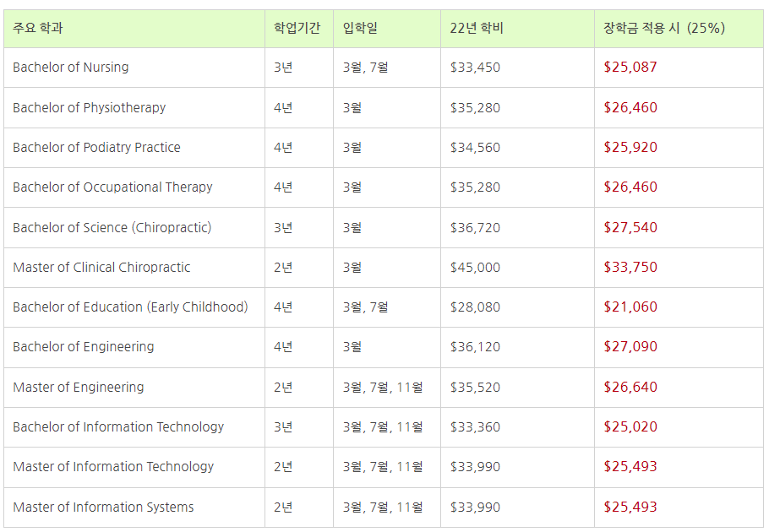Click the '입학일' column header
This screenshot has width=769, height=532.
click(x=387, y=29)
